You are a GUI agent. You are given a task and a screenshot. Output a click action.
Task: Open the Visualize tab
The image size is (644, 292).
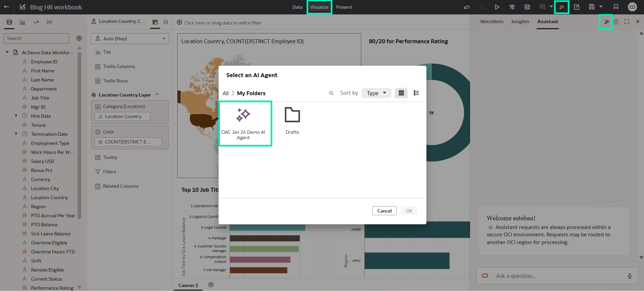pos(319,7)
